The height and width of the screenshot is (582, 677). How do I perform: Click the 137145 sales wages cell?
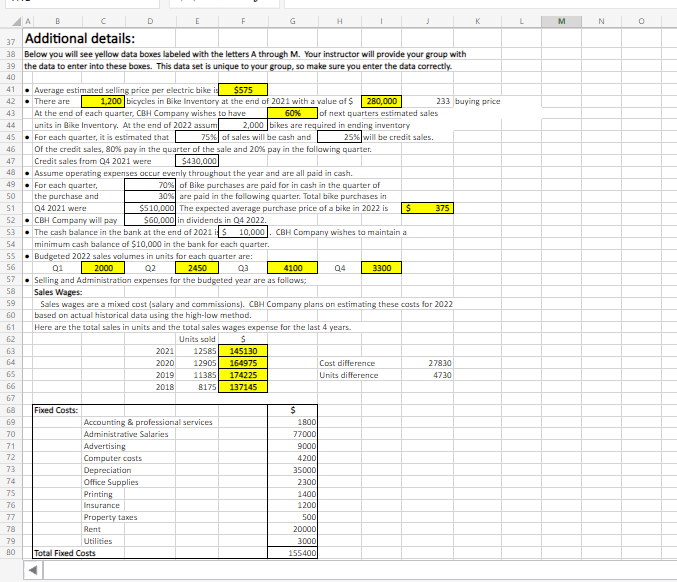[x=243, y=387]
